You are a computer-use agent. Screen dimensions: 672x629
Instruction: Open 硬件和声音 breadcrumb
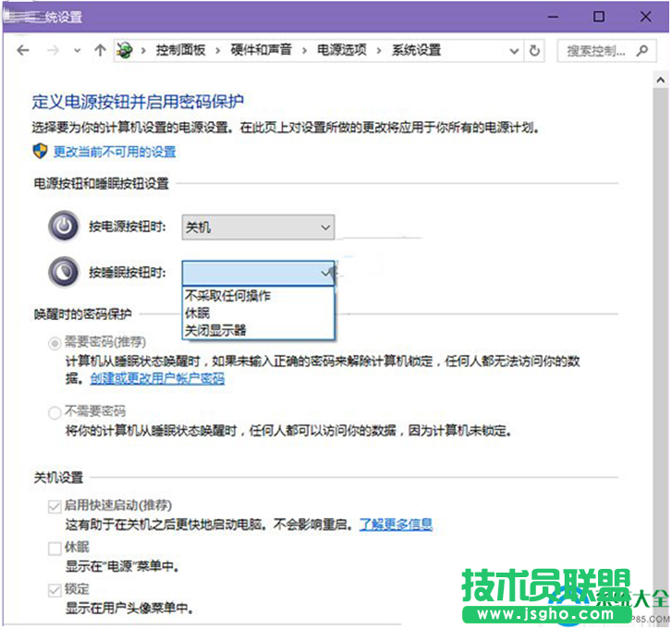point(261,50)
